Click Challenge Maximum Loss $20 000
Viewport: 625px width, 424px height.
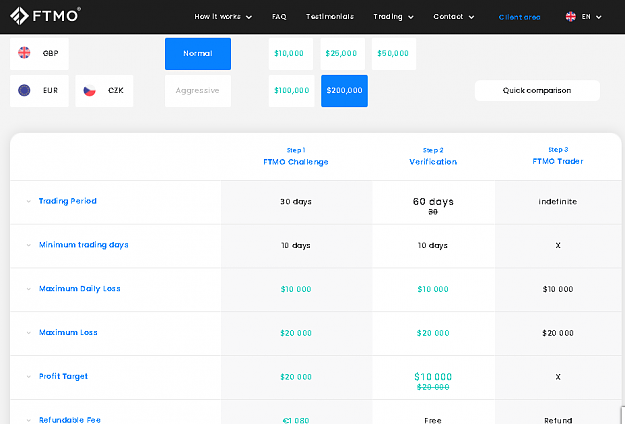296,333
